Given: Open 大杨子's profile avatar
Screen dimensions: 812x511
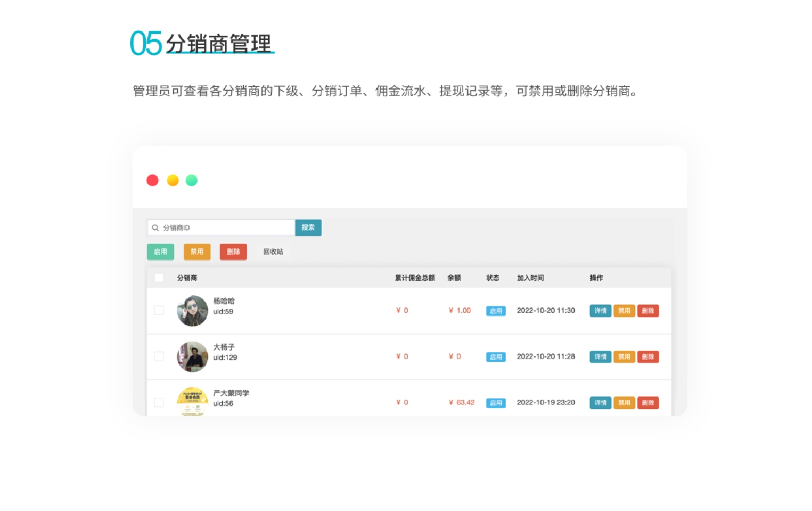Looking at the screenshot, I should (x=192, y=356).
